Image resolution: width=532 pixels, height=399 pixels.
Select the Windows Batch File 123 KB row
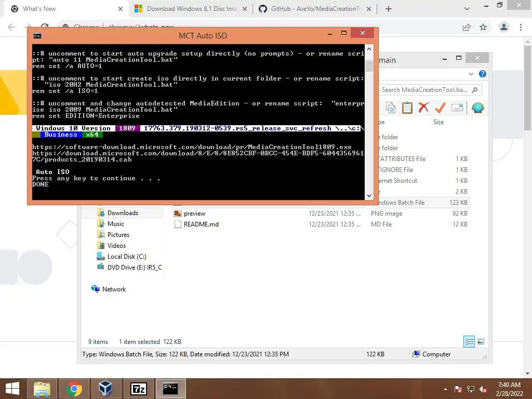(x=423, y=203)
